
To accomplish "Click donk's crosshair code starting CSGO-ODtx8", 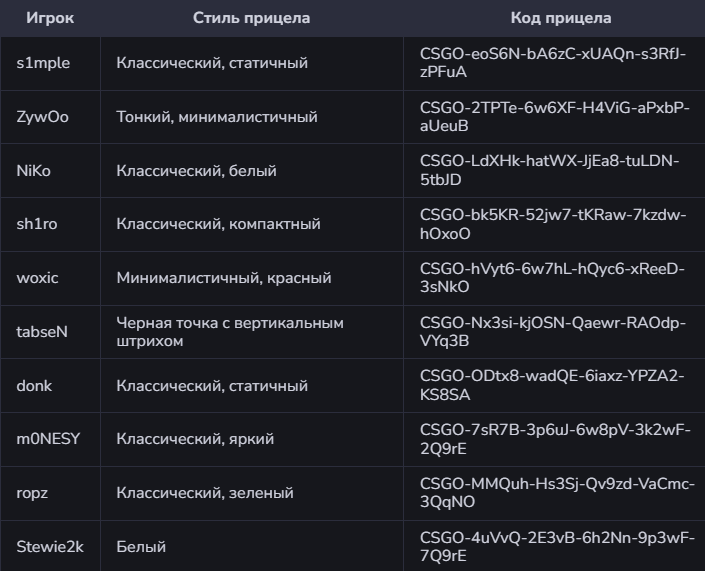I will [x=553, y=385].
